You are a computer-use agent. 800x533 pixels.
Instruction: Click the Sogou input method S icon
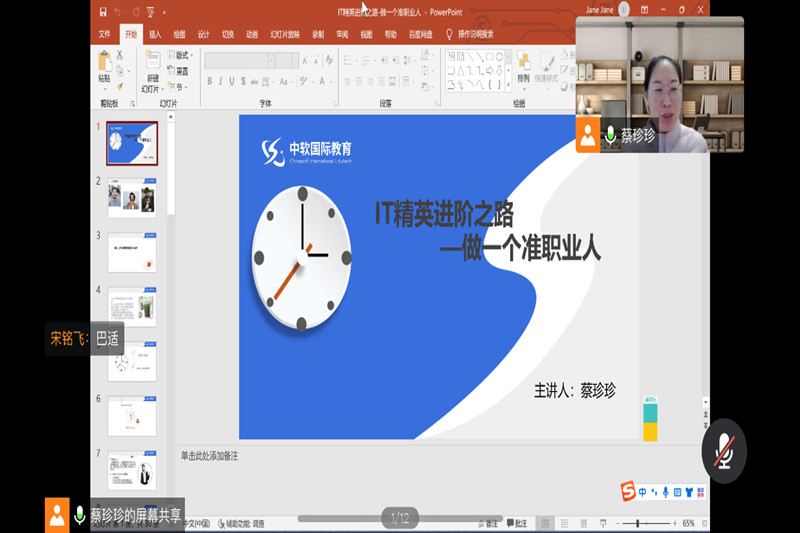coord(628,490)
